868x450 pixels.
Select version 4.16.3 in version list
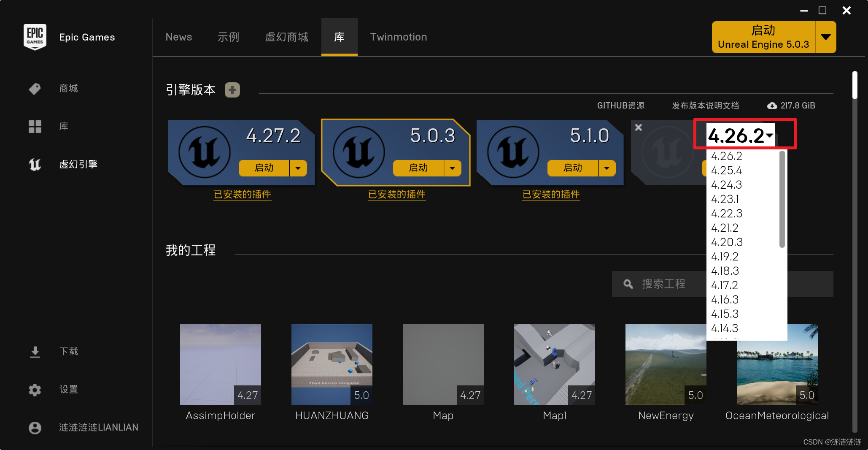click(725, 300)
